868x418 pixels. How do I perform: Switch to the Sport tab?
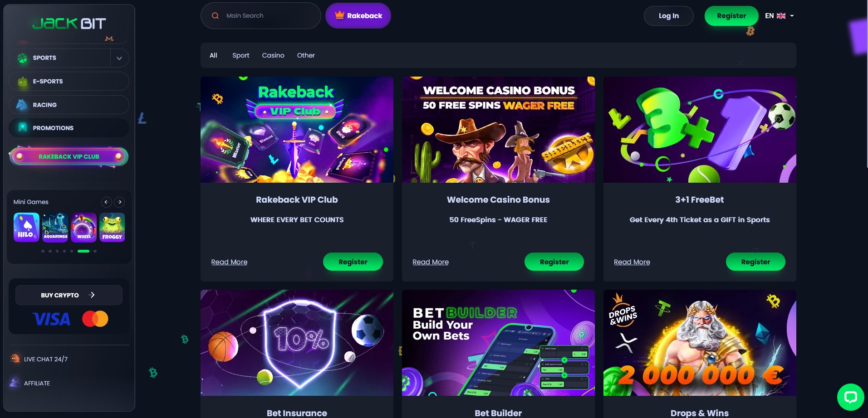[241, 55]
